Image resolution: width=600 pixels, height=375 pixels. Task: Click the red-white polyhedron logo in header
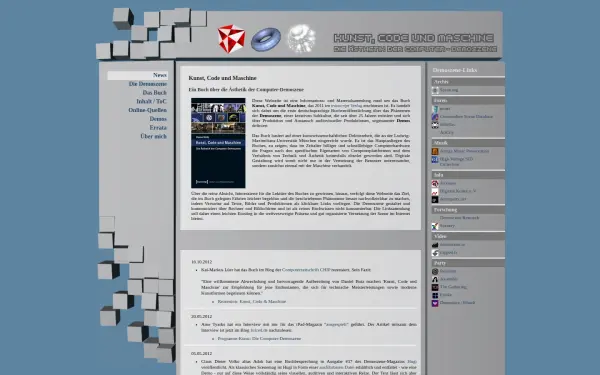231,39
